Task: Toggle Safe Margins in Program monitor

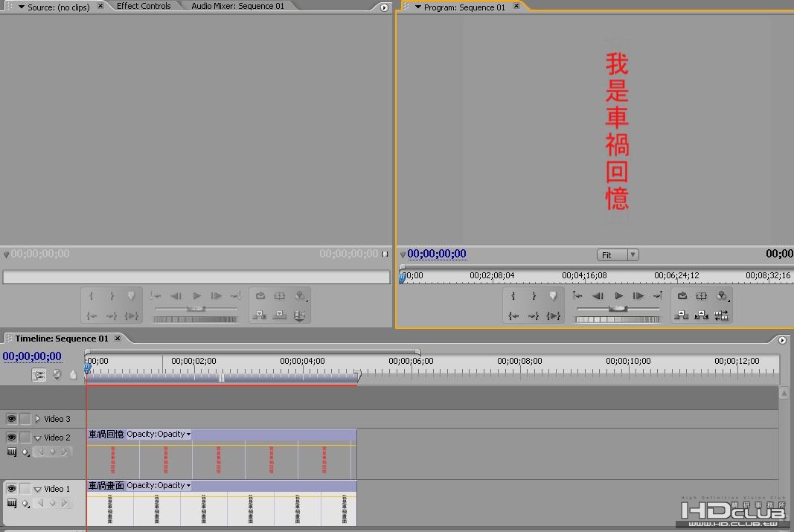Action: tap(701, 296)
